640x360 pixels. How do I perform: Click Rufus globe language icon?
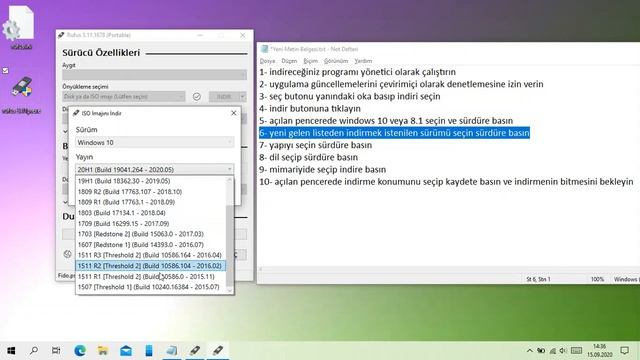click(68, 254)
